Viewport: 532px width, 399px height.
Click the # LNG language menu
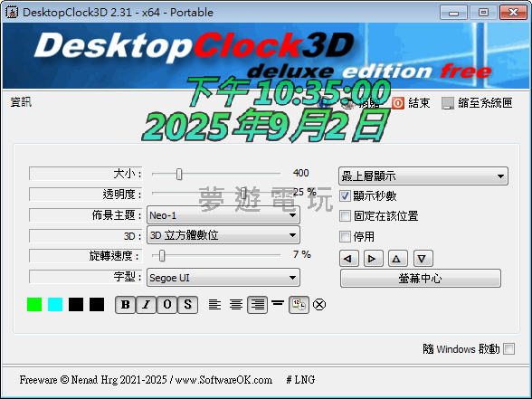(300, 380)
